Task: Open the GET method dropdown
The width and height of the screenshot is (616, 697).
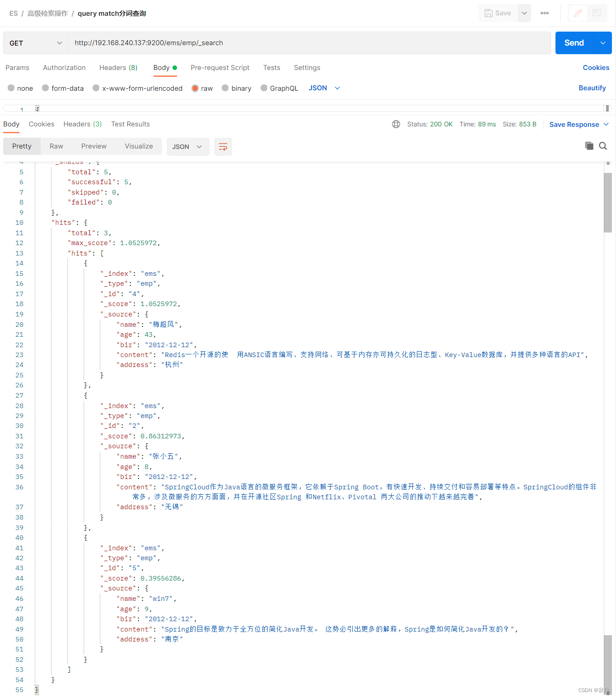Action: (36, 43)
